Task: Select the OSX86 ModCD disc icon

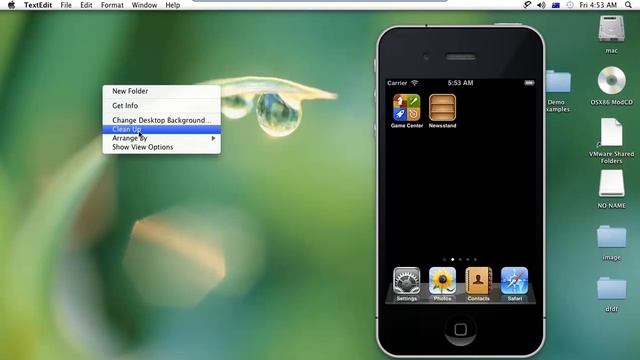Action: point(611,80)
